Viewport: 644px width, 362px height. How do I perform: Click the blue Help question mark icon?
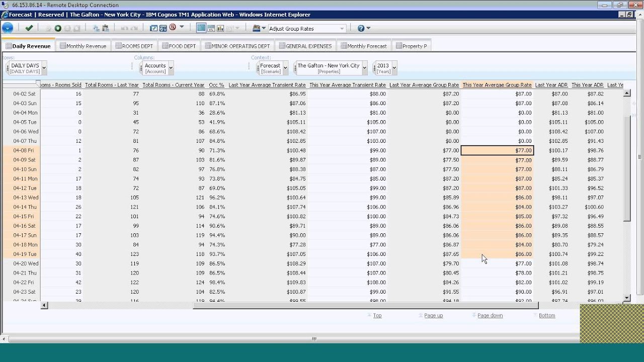361,28
